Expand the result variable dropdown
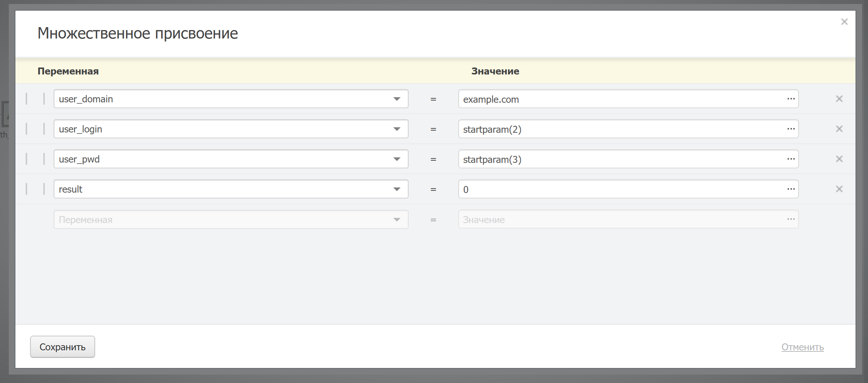This screenshot has width=868, height=383. pos(397,189)
